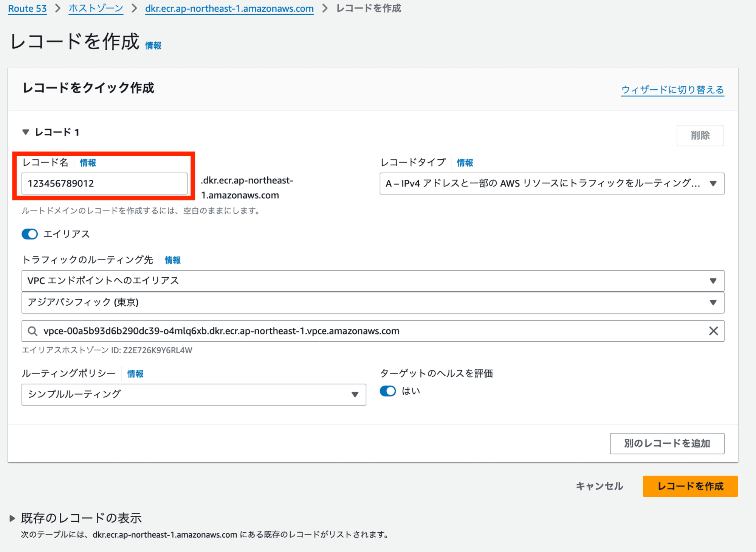Click the エイリアスホストゾーン ID text
Screen dimensions: 756x552
pyautogui.click(x=107, y=350)
